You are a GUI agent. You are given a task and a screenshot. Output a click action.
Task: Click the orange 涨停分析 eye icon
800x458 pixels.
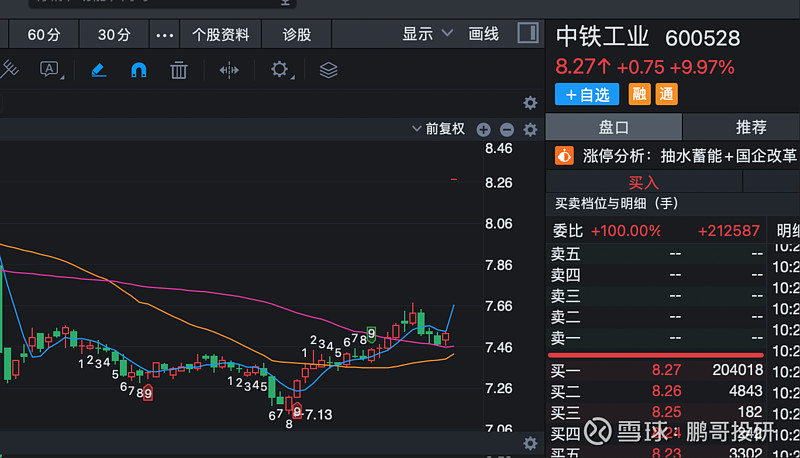(x=565, y=156)
